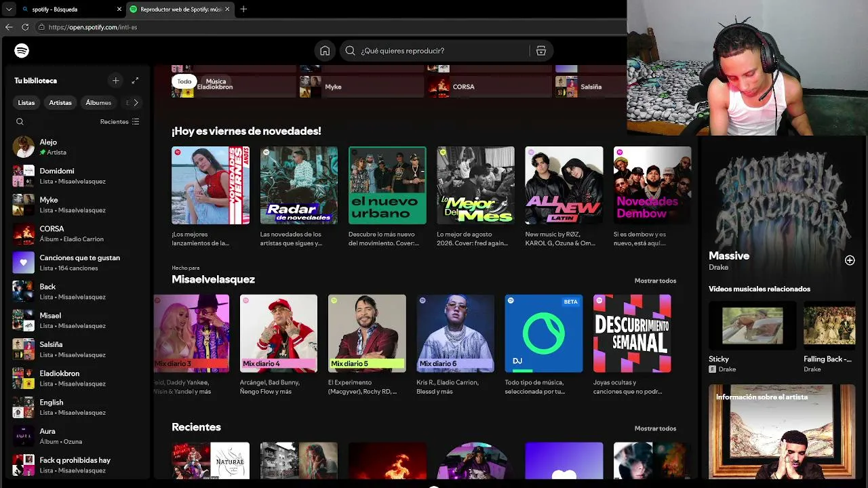Show more library filter chips with arrow
The height and width of the screenshot is (488, 868).
[x=136, y=103]
